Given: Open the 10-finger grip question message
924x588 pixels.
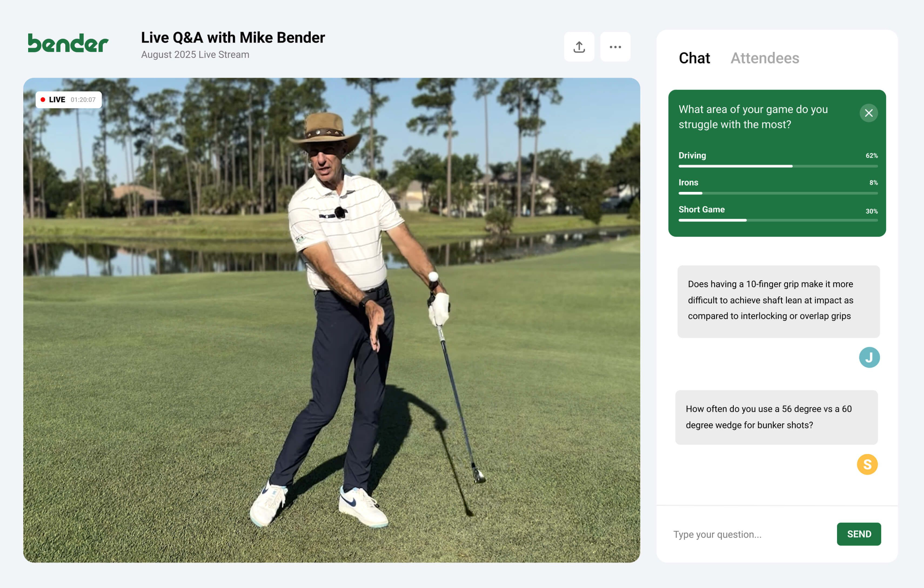Looking at the screenshot, I should pyautogui.click(x=778, y=301).
